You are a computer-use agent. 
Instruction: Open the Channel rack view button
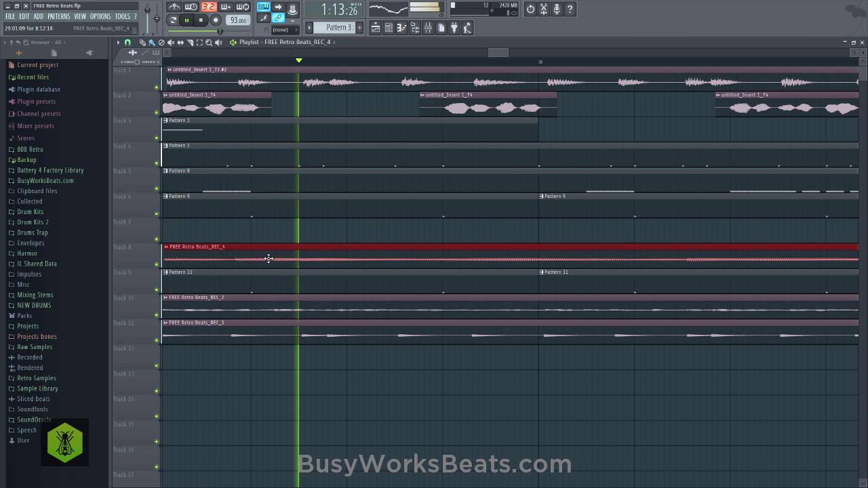(388, 28)
